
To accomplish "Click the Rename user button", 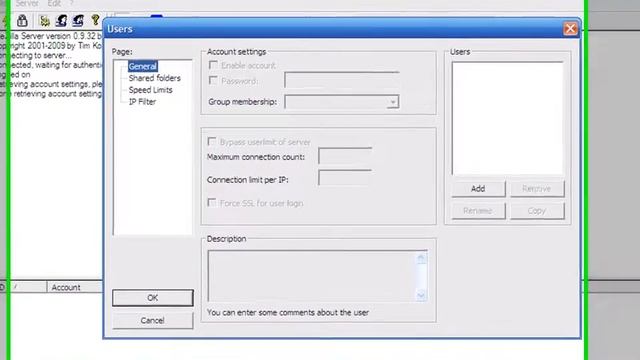I will click(478, 211).
